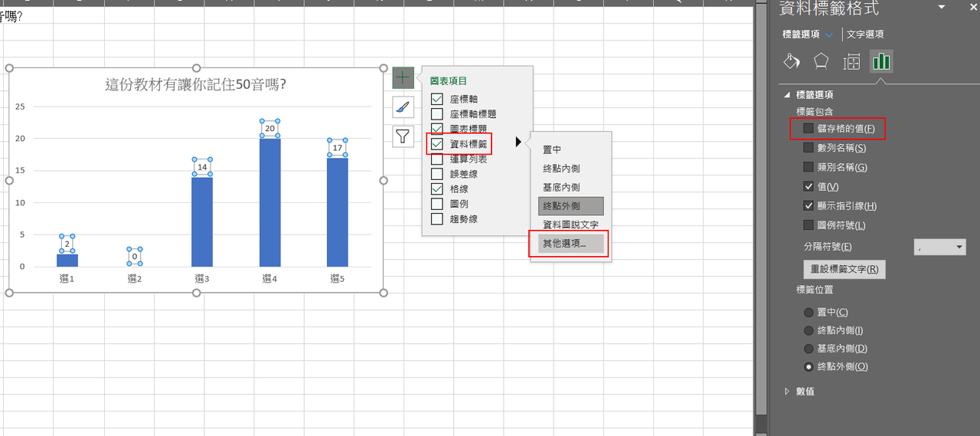Click the chart title text
The width and height of the screenshot is (980, 436).
(x=201, y=85)
